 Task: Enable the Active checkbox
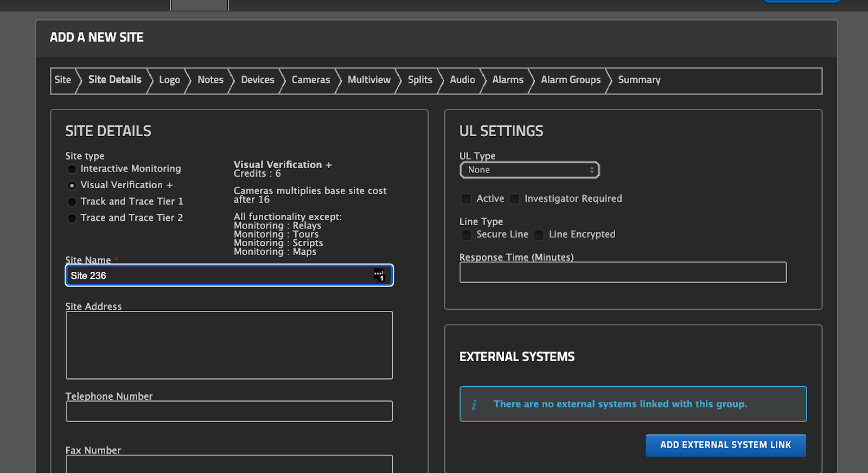(x=466, y=199)
